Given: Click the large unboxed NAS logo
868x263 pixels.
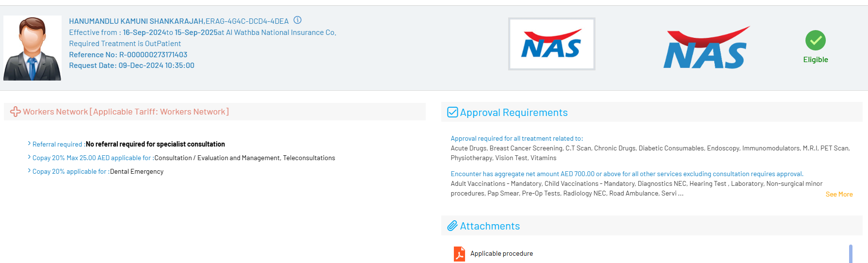Looking at the screenshot, I should [x=707, y=48].
